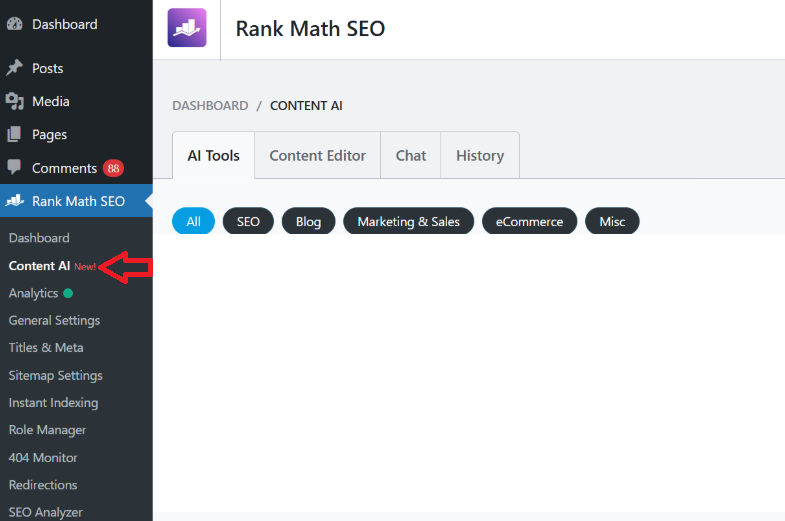Click the Rank Math SEO page title
This screenshot has height=521, width=785.
(310, 29)
